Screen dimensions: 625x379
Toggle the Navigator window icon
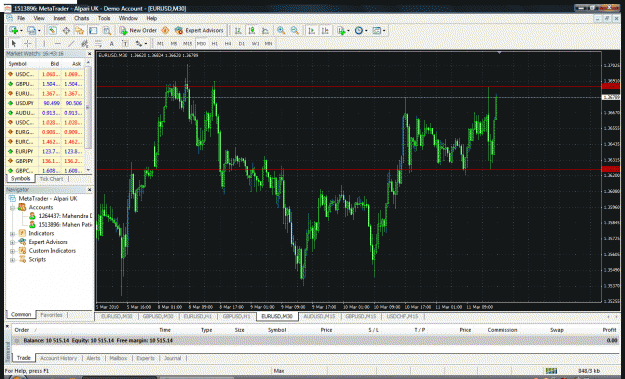80,30
